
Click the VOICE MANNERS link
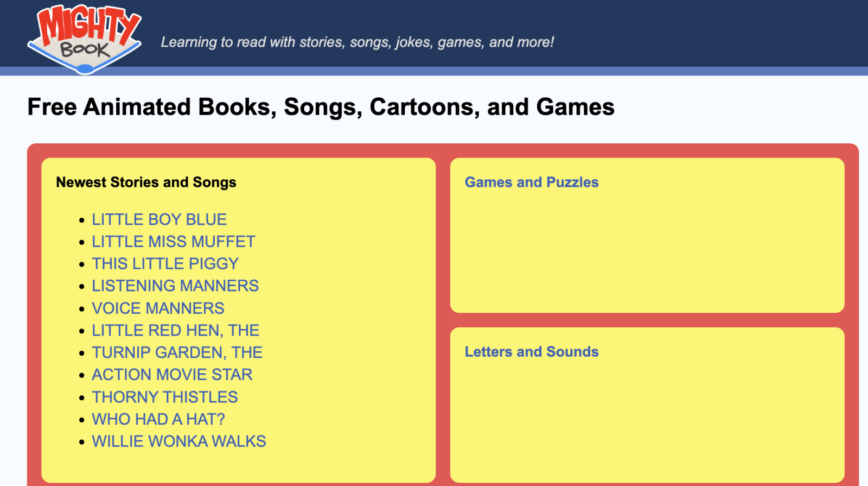[158, 308]
